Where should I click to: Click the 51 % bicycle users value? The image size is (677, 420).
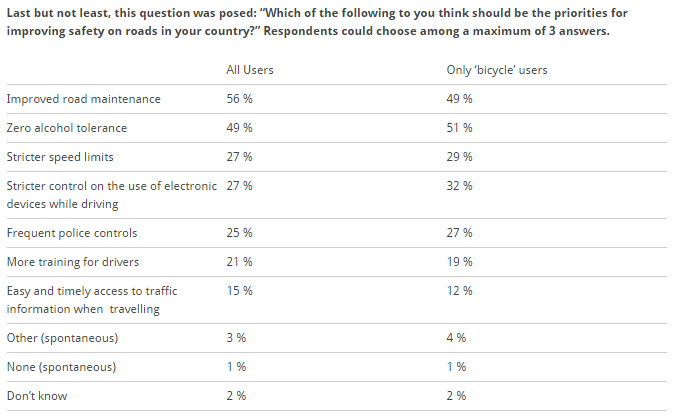coord(459,128)
